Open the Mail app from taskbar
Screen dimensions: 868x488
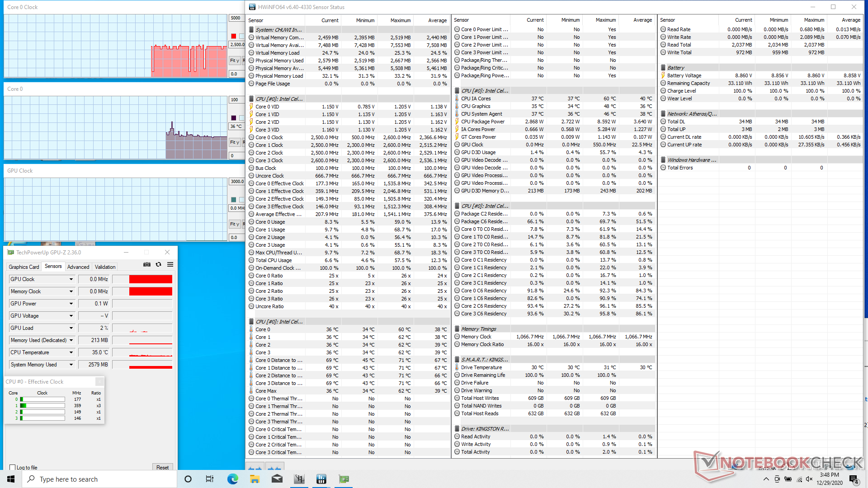277,479
